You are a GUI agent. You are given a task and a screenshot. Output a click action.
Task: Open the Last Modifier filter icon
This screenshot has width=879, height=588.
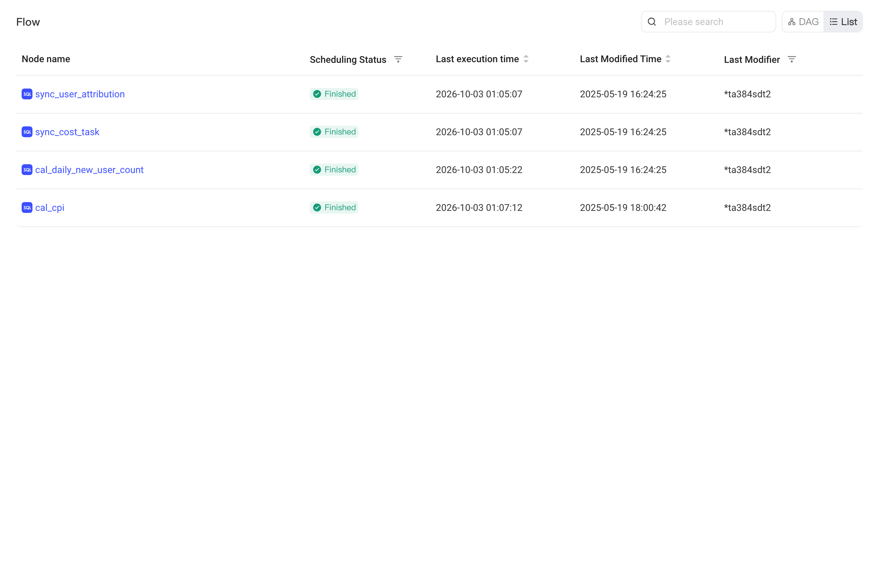point(791,59)
